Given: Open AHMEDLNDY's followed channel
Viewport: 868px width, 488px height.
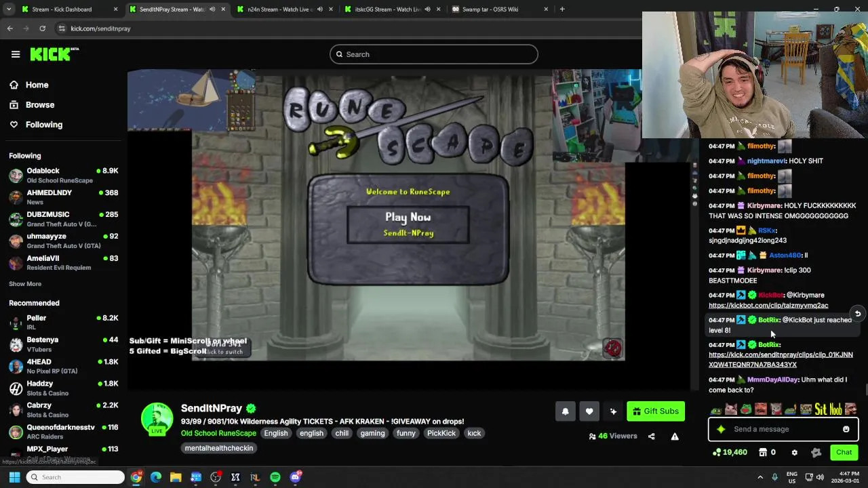Looking at the screenshot, I should pos(63,197).
